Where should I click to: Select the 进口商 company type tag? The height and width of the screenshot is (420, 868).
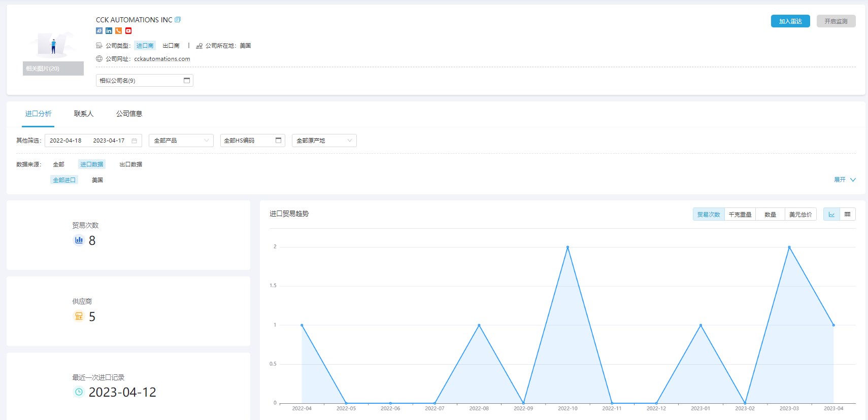(x=145, y=46)
